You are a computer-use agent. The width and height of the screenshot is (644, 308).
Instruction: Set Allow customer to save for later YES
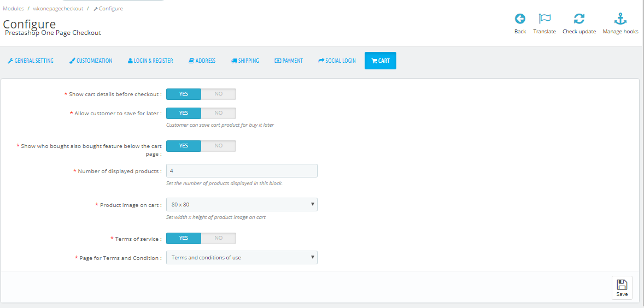pyautogui.click(x=184, y=113)
